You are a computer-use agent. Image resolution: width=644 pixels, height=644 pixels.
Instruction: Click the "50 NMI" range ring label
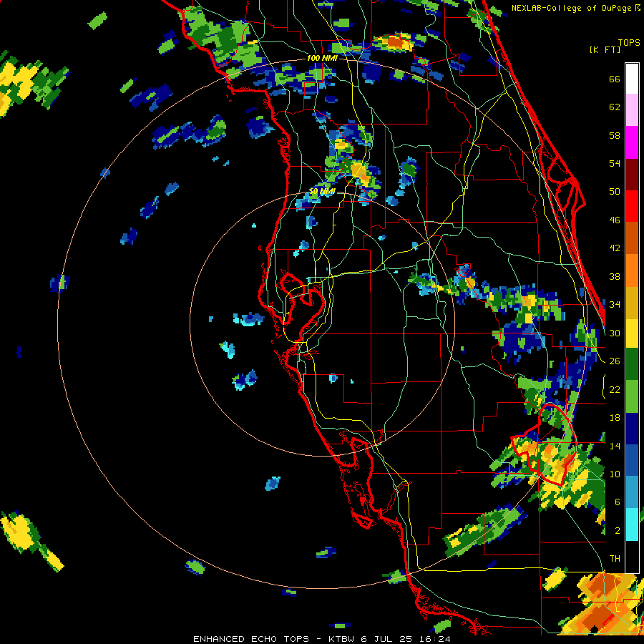[x=322, y=192]
